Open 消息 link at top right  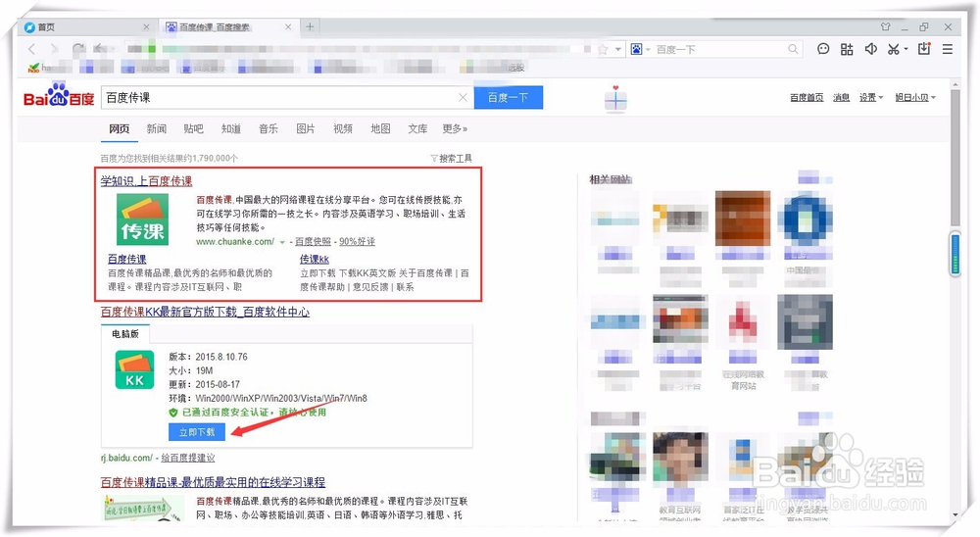841,98
